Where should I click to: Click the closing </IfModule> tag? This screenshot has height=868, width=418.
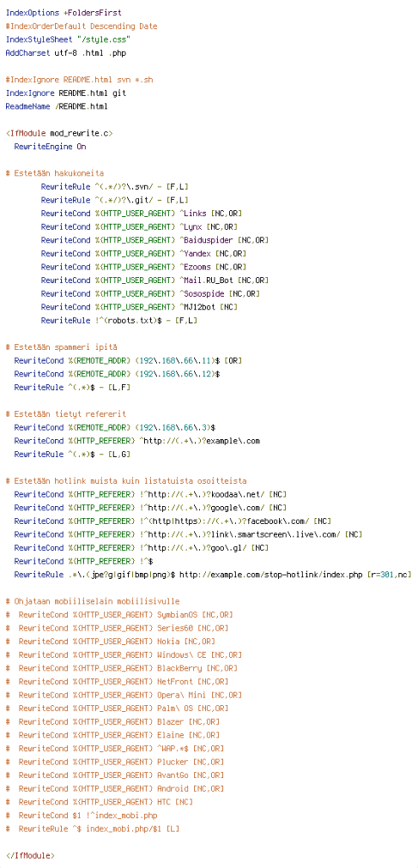30,855
